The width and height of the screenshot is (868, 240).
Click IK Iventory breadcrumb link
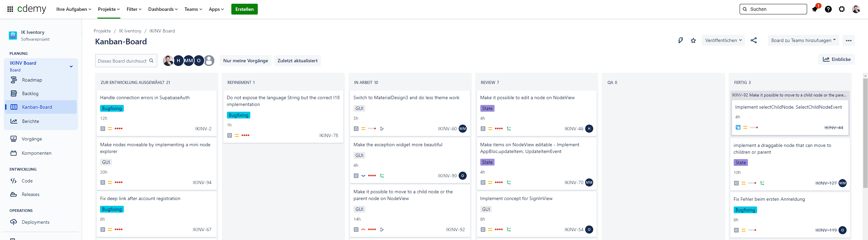coord(130,31)
